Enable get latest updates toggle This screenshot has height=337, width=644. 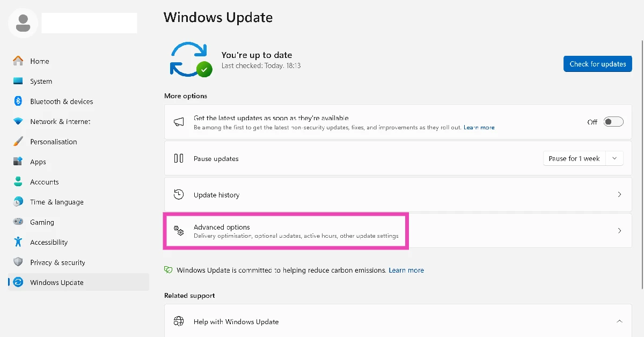pyautogui.click(x=613, y=122)
